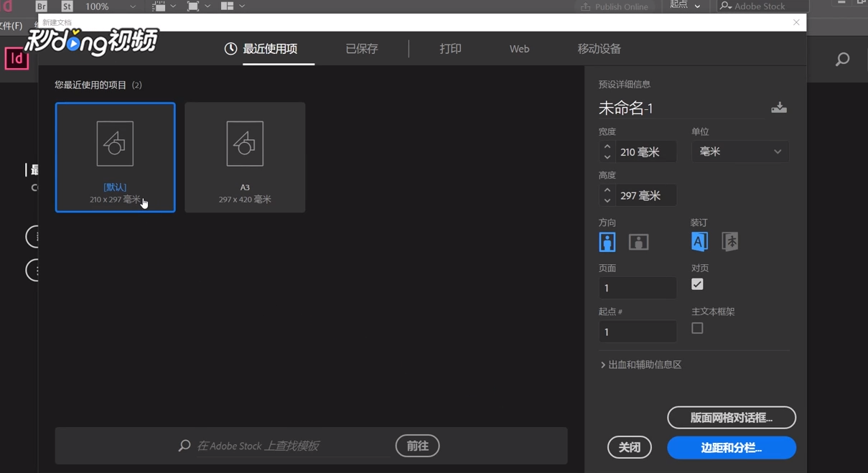Switch binding to right-to-left
868x473 pixels.
pyautogui.click(x=729, y=241)
